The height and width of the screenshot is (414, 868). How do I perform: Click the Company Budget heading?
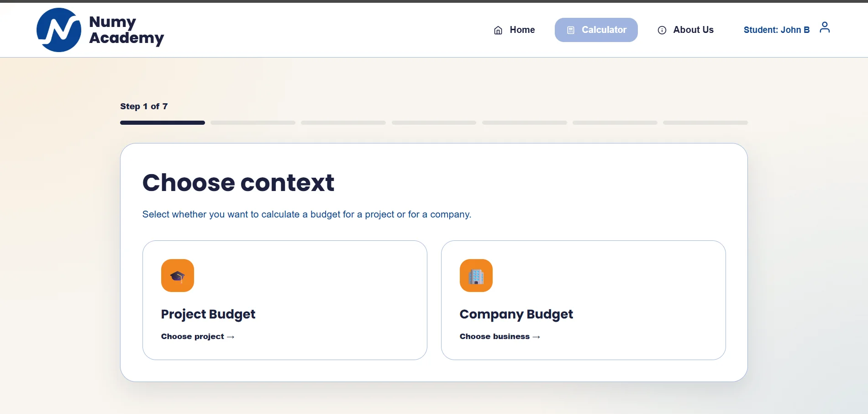516,314
